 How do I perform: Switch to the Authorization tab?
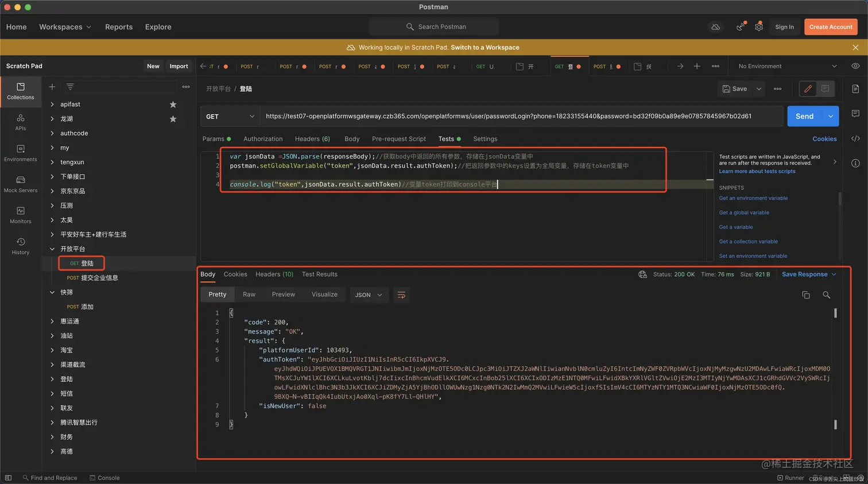click(x=263, y=139)
